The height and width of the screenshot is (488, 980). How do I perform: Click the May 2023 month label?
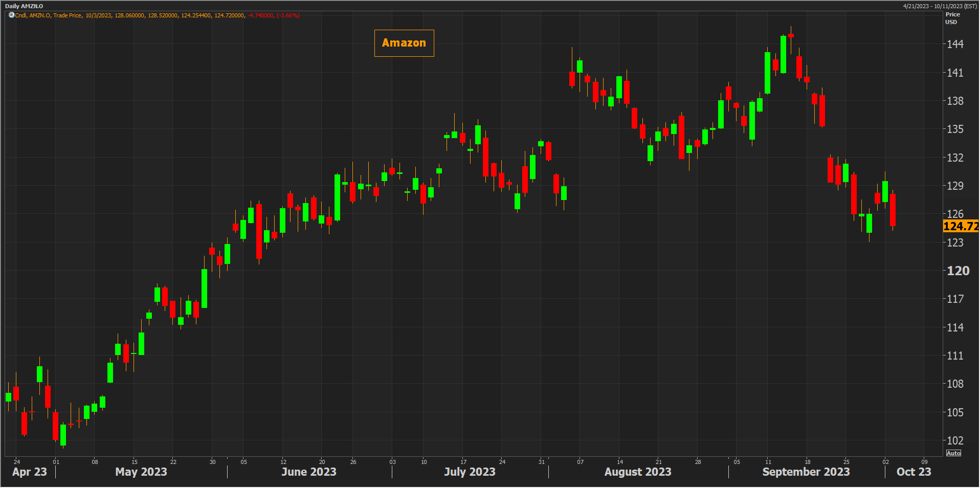point(141,472)
